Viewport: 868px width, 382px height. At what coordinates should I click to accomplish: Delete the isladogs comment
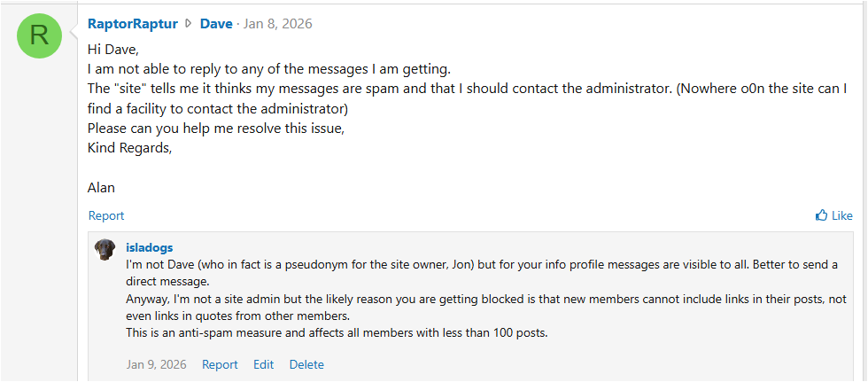306,364
